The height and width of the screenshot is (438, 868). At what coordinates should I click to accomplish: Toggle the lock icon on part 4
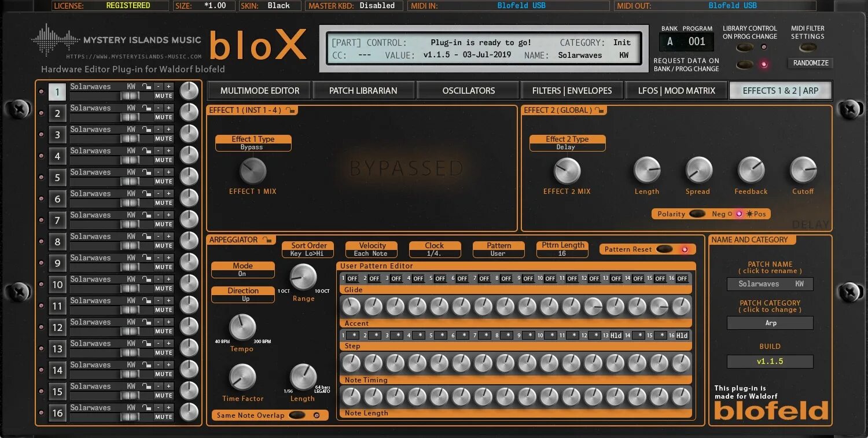click(x=148, y=151)
